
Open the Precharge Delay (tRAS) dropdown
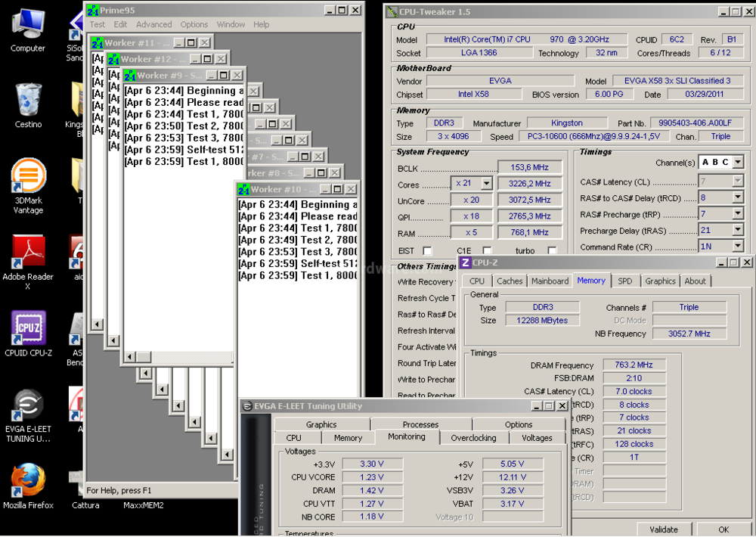(738, 230)
